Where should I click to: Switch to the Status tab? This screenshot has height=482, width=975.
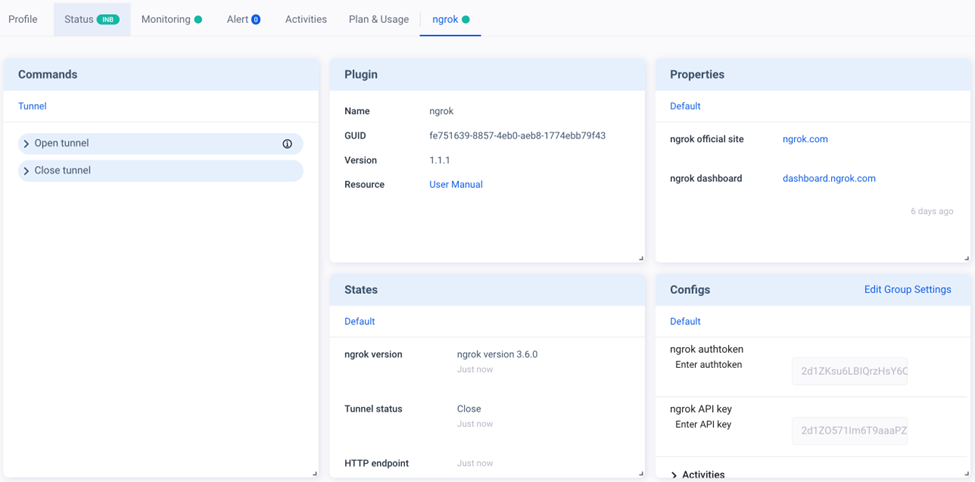[92, 19]
